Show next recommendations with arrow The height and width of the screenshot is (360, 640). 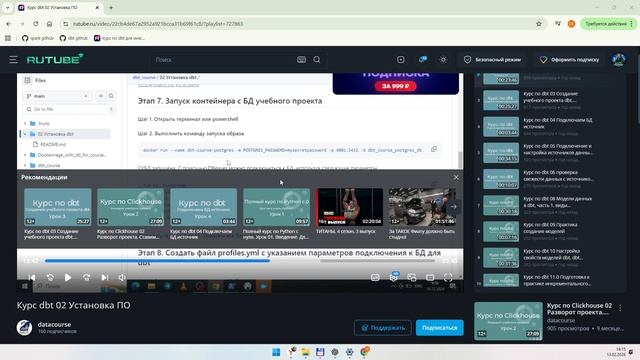point(453,207)
